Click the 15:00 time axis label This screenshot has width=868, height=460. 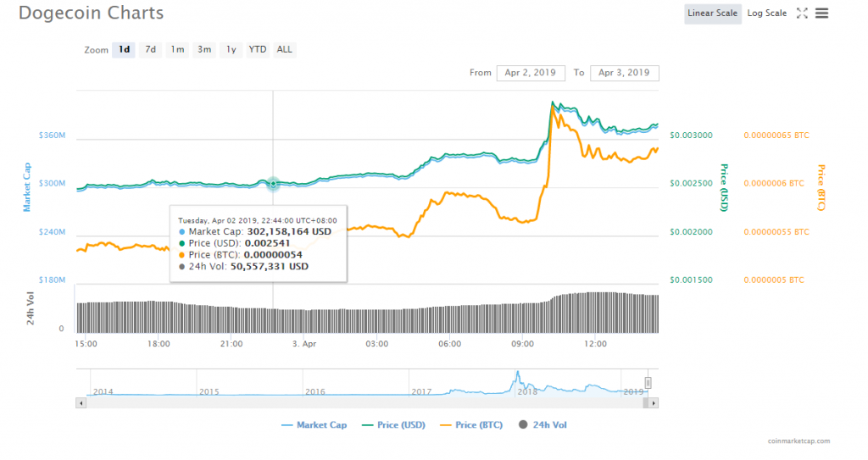86,344
